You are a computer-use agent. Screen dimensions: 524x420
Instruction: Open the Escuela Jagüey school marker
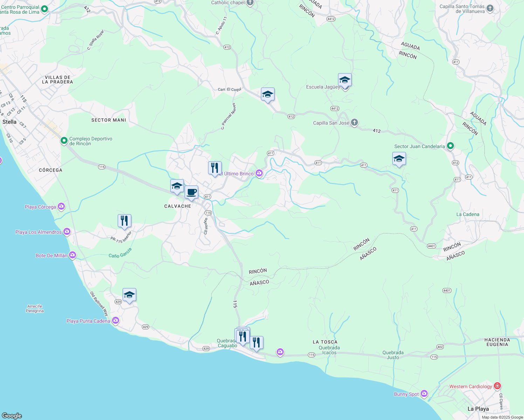point(344,79)
